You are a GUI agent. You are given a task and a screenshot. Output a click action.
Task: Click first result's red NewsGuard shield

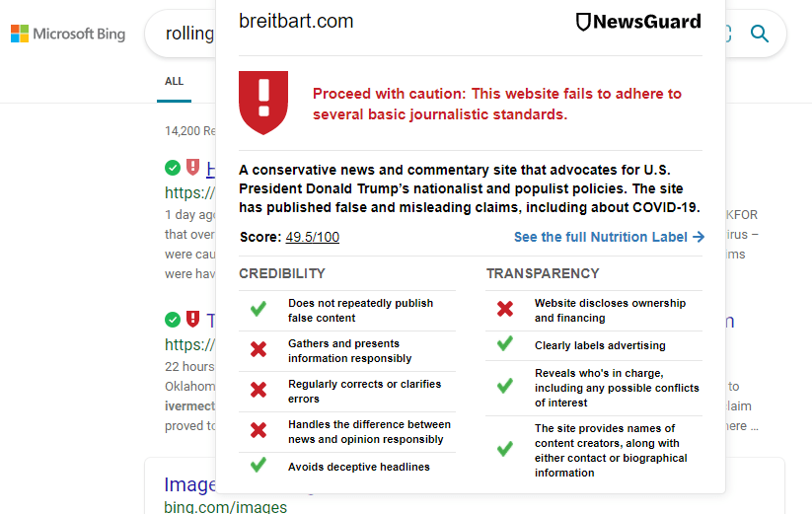point(192,168)
